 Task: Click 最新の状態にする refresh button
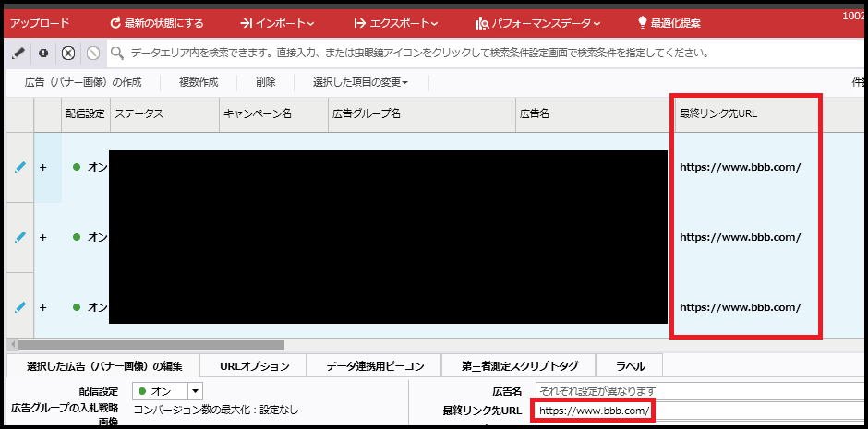(156, 22)
